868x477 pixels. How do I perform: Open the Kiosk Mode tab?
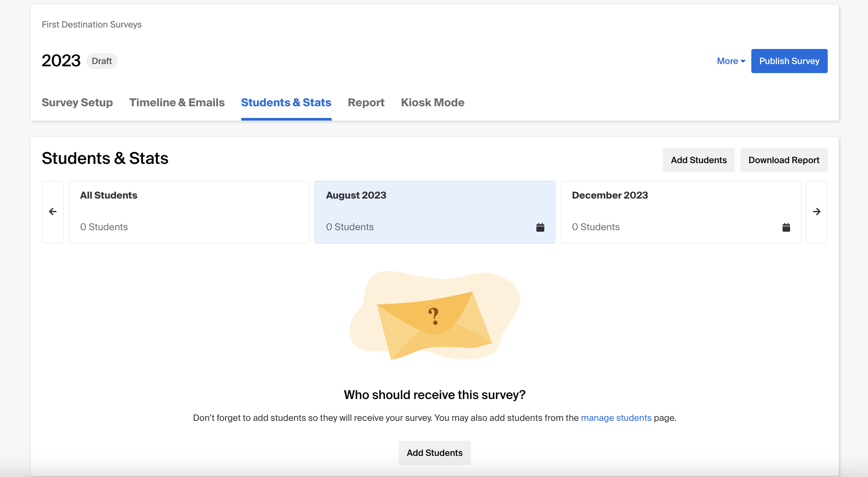(x=432, y=102)
